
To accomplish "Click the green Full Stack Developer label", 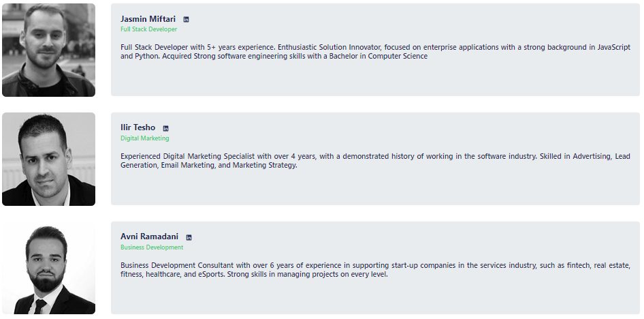I will 148,29.
